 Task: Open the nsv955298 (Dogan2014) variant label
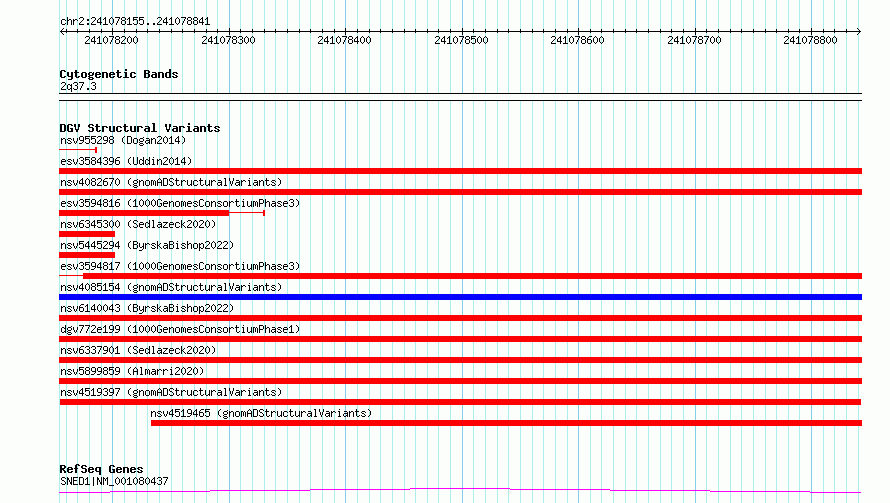(x=123, y=140)
